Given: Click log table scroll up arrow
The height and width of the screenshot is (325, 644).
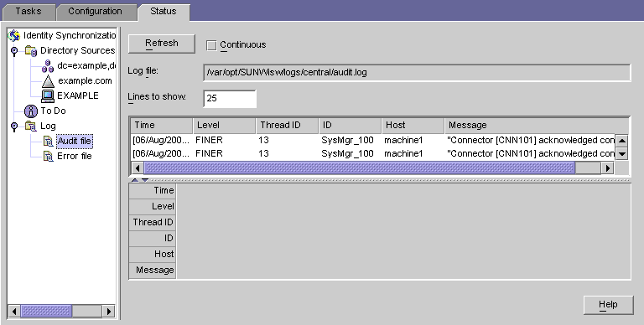Looking at the screenshot, I should 622,141.
